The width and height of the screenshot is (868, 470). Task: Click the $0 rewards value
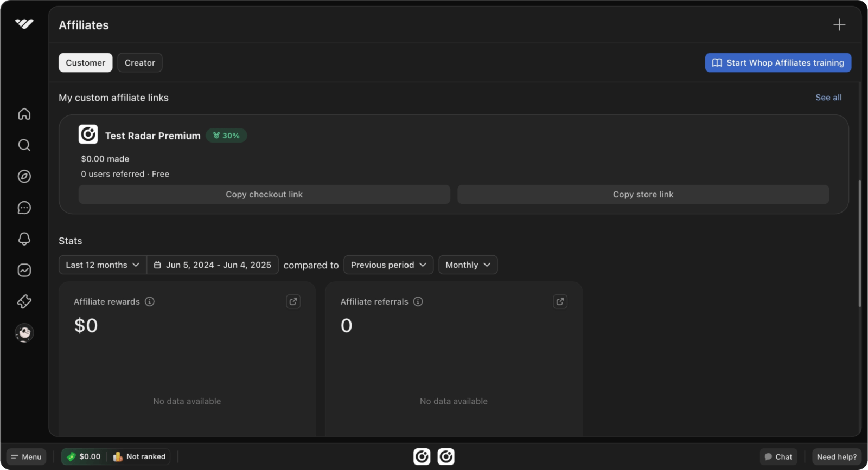coord(86,325)
